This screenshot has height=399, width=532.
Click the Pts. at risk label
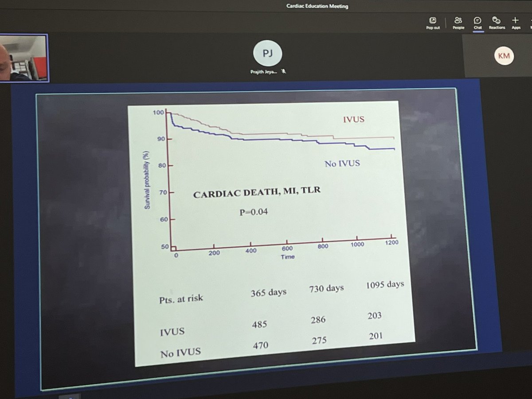click(181, 298)
